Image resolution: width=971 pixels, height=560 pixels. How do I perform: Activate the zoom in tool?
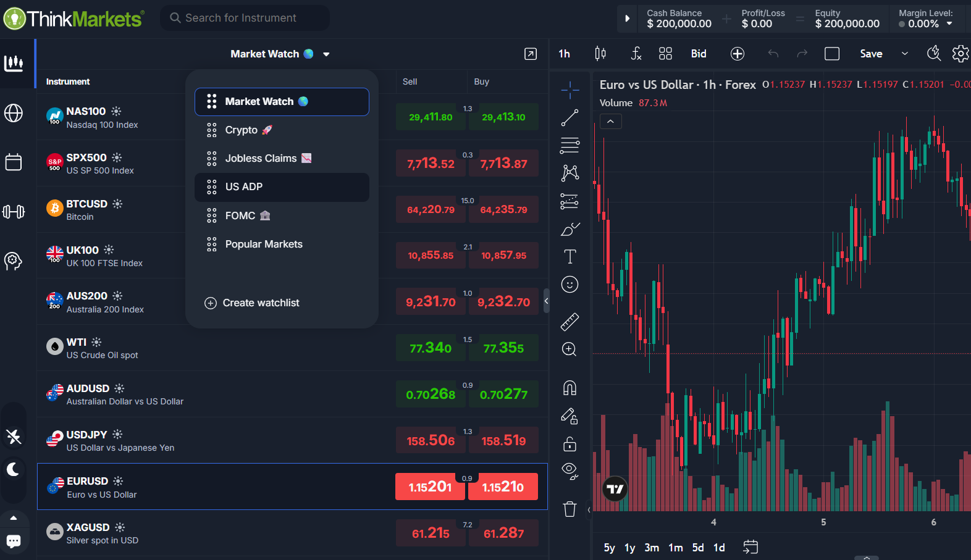click(570, 349)
